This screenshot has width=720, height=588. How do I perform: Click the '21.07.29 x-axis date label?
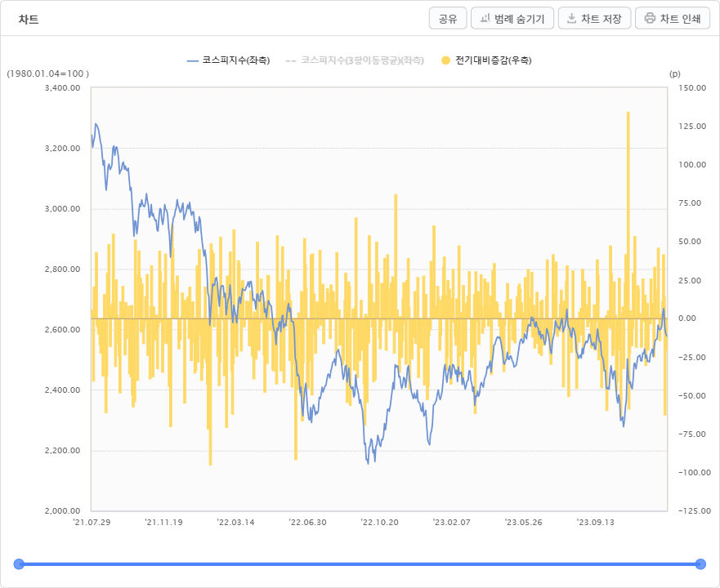tap(92, 523)
